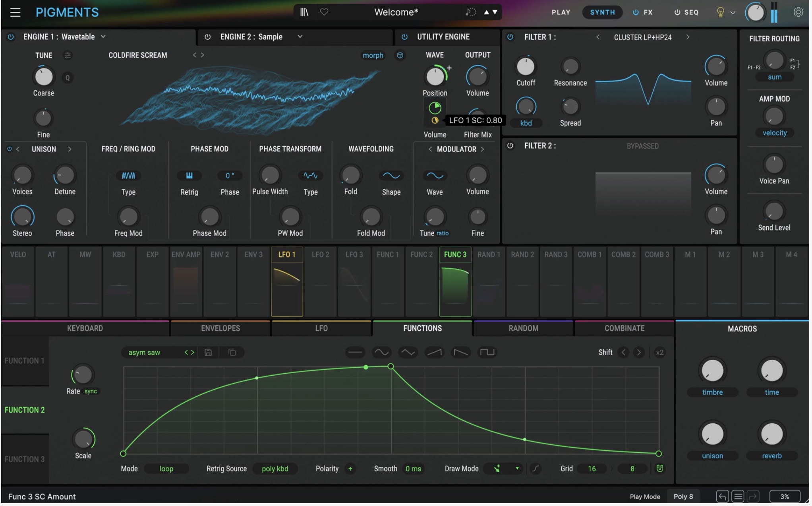Click the save function preset icon
This screenshot has width=812, height=506.
point(208,352)
